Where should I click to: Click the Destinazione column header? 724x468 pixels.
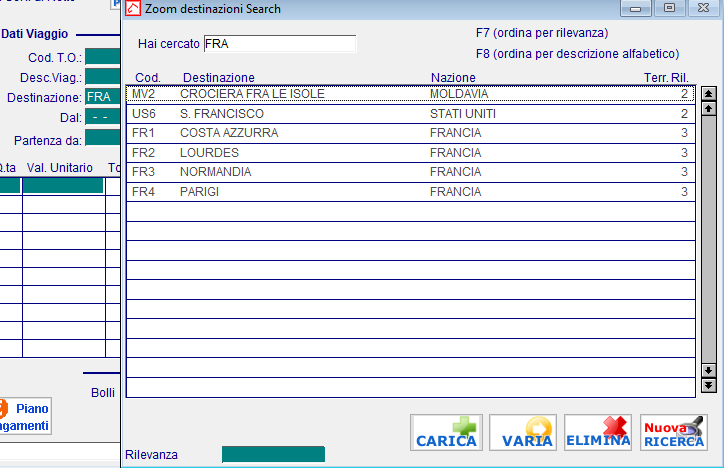click(x=219, y=78)
